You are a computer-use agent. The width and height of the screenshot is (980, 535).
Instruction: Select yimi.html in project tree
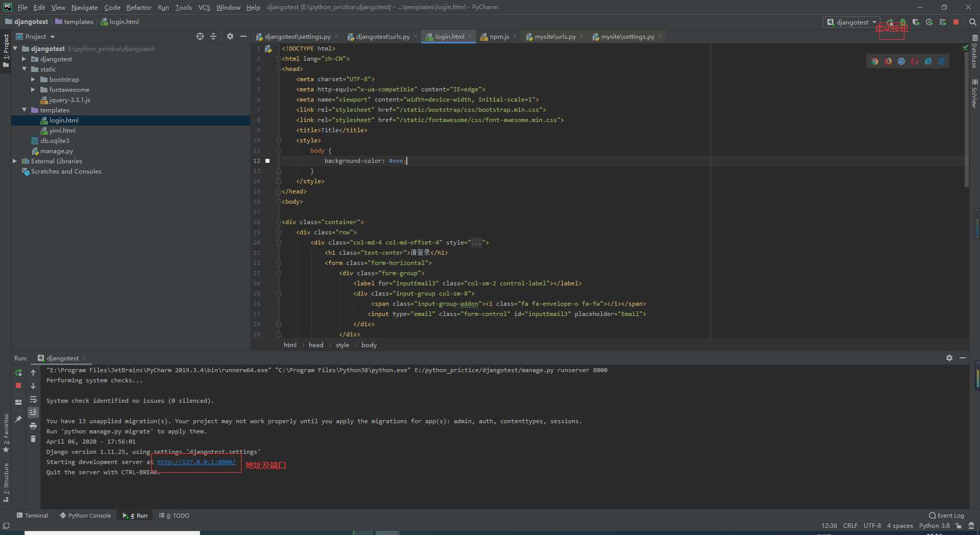coord(62,130)
